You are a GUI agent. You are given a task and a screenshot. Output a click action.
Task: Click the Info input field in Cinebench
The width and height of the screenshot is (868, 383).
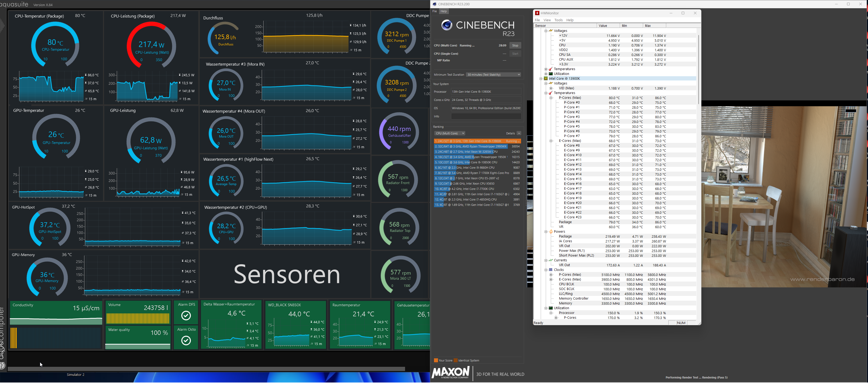click(486, 116)
